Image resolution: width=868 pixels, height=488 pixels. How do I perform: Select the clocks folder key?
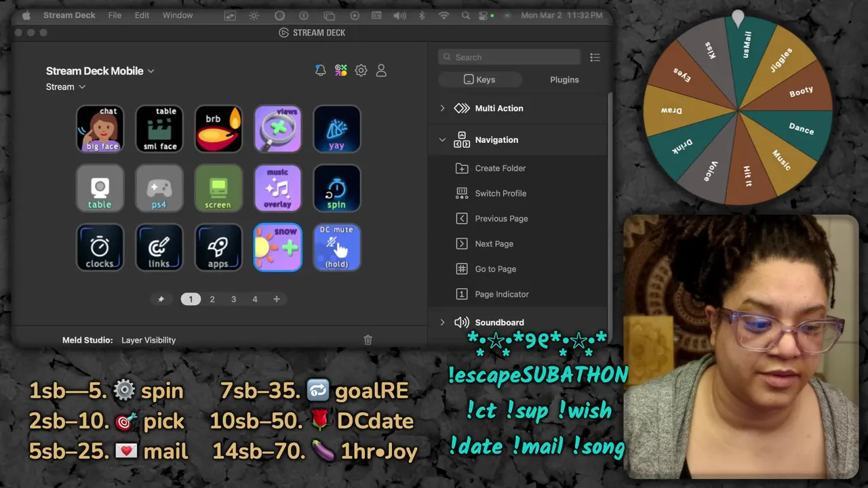[100, 247]
